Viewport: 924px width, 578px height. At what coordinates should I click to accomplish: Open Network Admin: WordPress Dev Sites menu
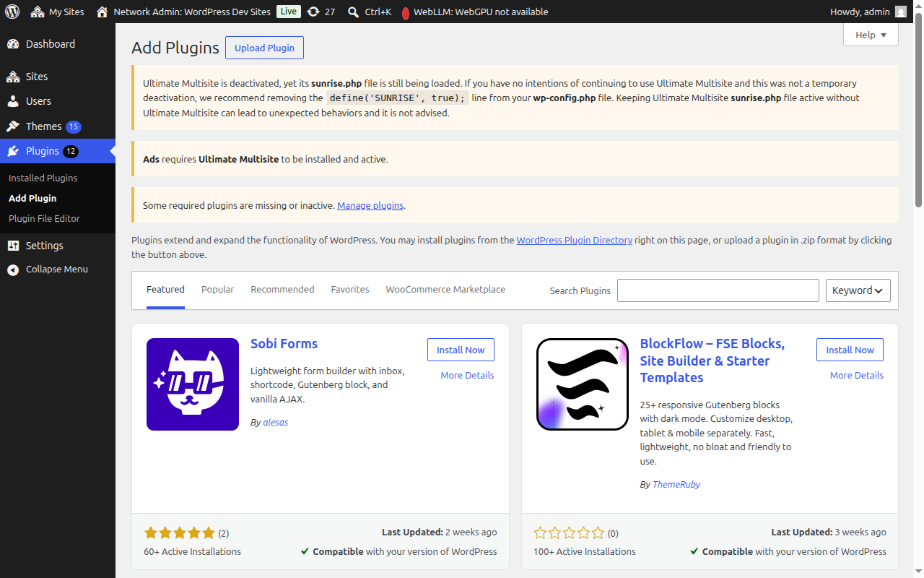click(183, 12)
